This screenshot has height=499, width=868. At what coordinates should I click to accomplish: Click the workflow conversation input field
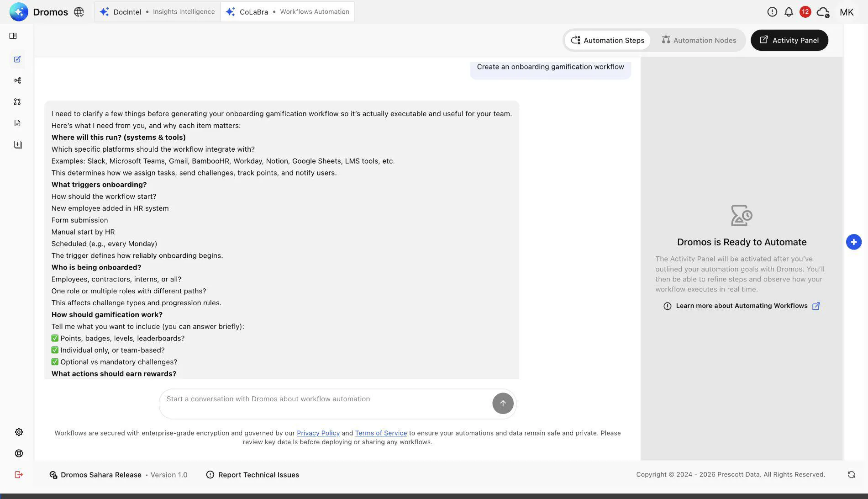[324, 399]
